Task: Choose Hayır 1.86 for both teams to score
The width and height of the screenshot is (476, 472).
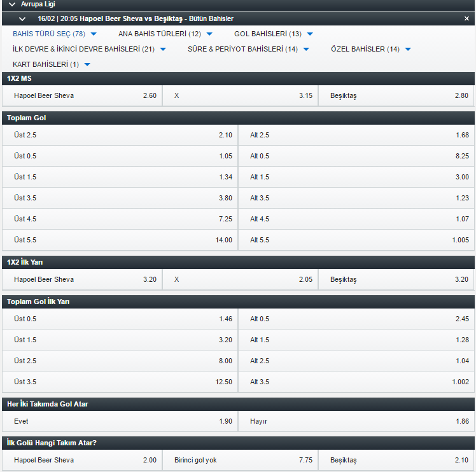Action: 356,421
